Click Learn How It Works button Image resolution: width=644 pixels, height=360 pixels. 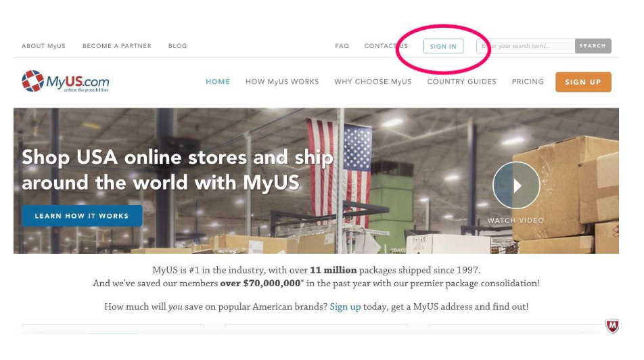(82, 216)
